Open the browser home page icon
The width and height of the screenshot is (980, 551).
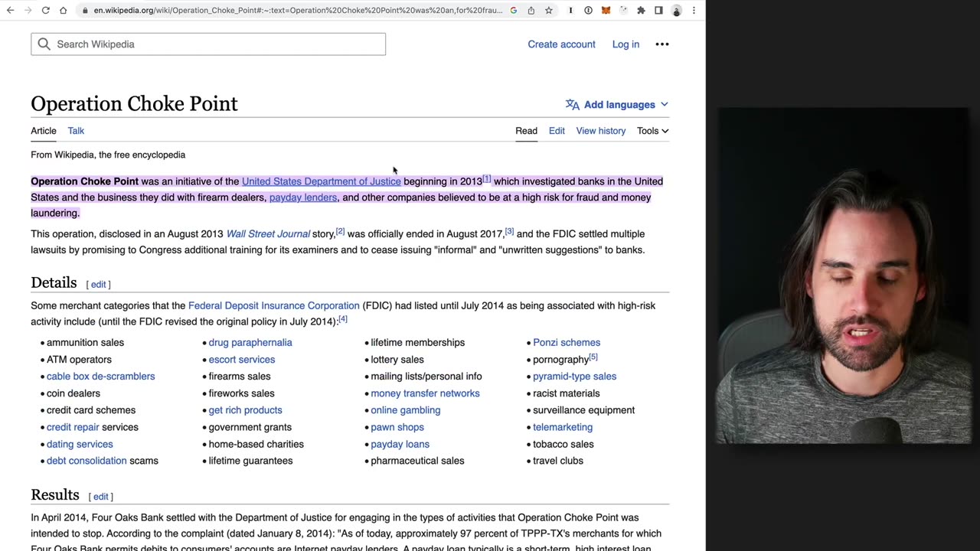coord(64,10)
